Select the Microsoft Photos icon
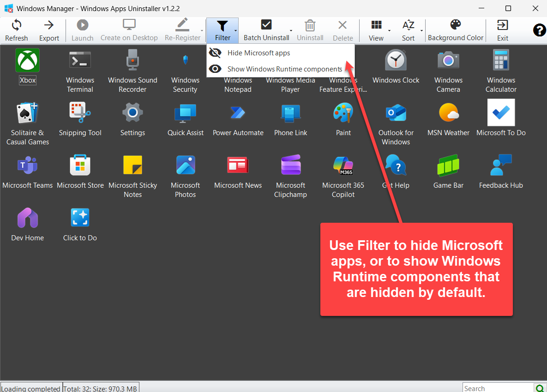 185,165
